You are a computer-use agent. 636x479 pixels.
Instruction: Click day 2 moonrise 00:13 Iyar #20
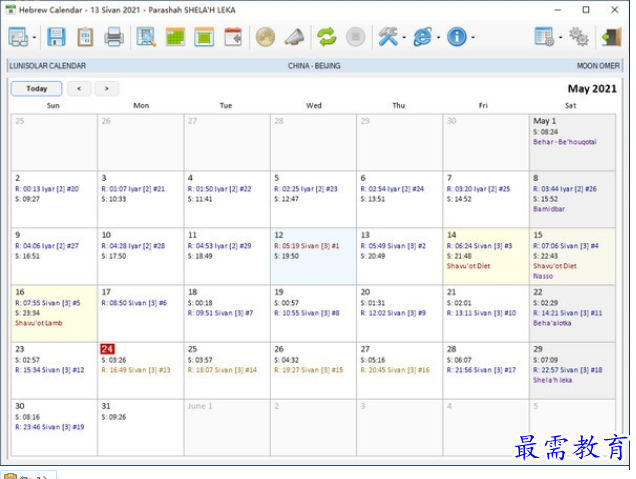tap(47, 189)
